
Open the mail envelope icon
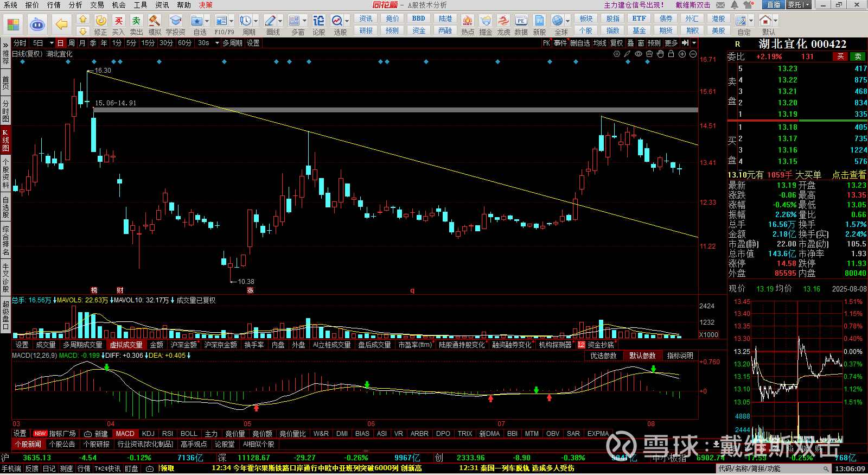720,5
